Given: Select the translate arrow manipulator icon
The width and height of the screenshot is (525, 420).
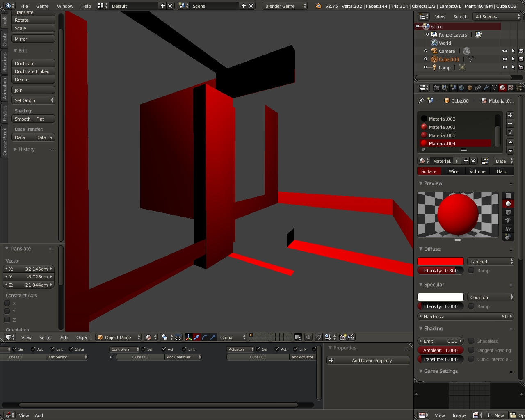Looking at the screenshot, I should (x=196, y=337).
